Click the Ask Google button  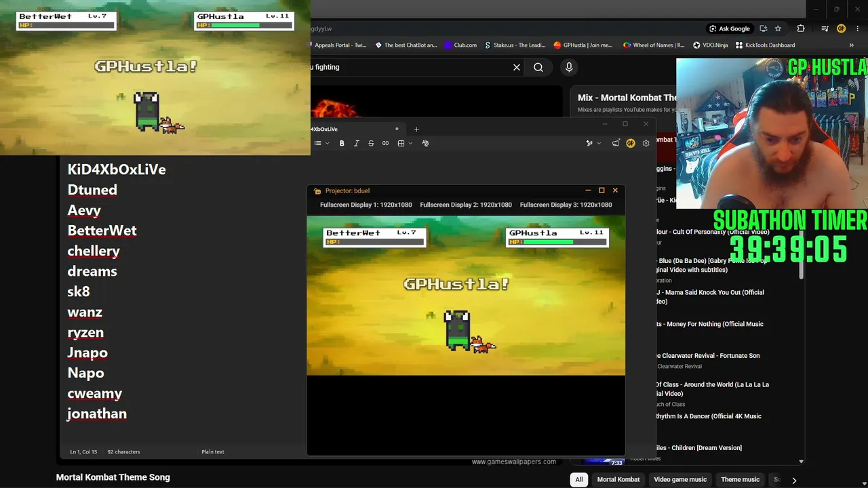(730, 28)
